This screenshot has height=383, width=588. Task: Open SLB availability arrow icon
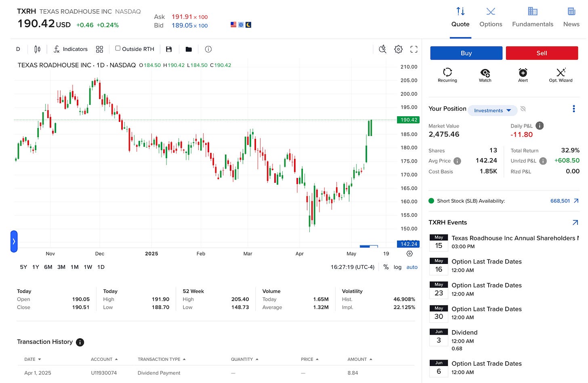coord(576,201)
